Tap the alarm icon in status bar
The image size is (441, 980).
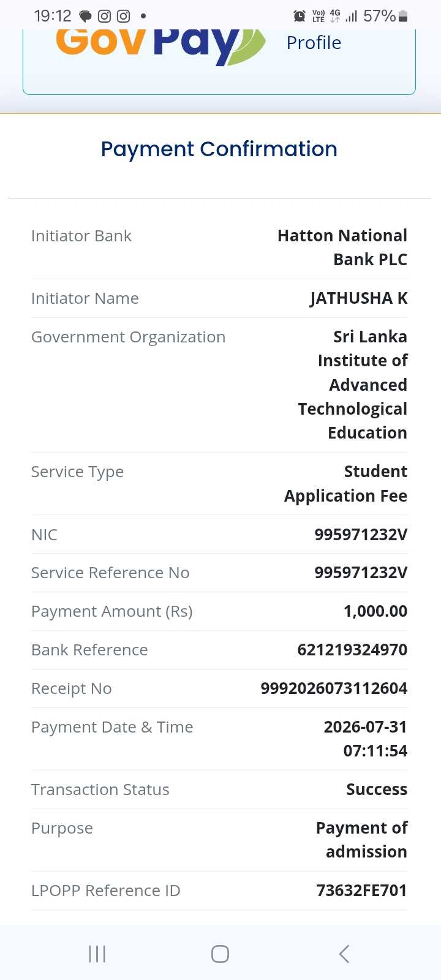[x=300, y=16]
